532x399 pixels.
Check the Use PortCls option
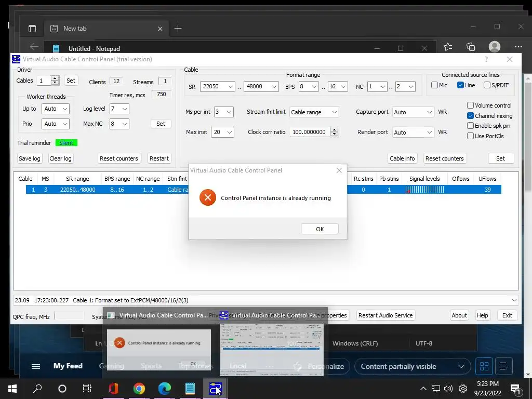(x=470, y=136)
